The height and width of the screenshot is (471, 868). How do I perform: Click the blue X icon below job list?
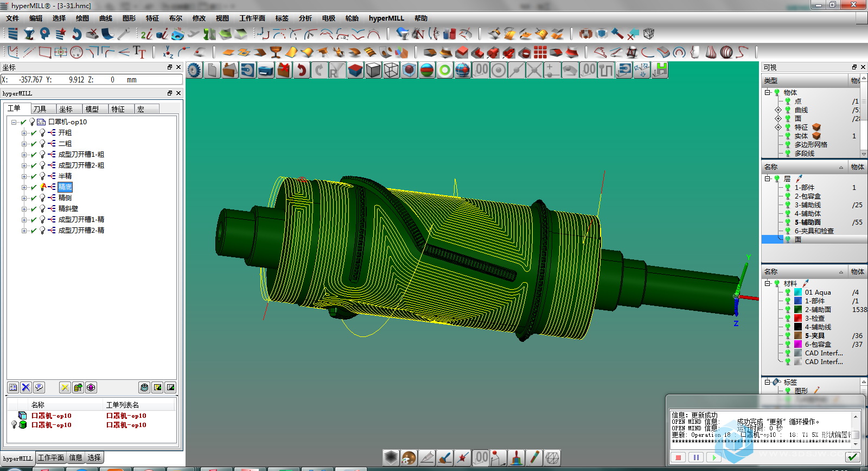click(25, 387)
